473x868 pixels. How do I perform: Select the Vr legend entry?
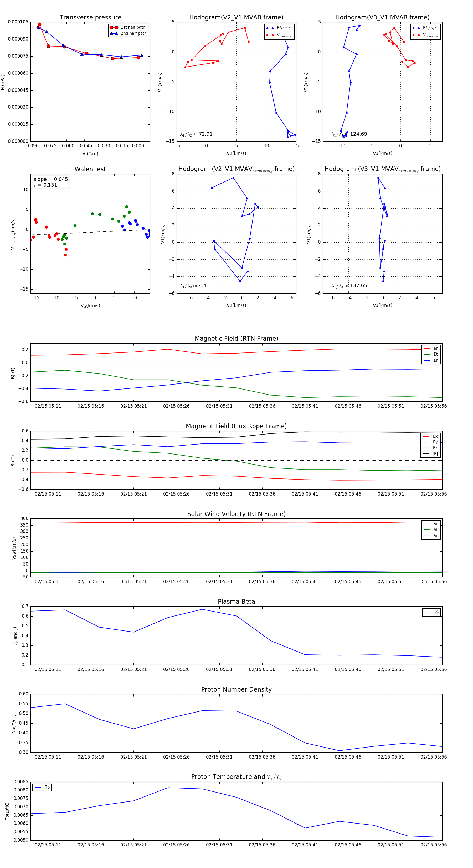(431, 524)
